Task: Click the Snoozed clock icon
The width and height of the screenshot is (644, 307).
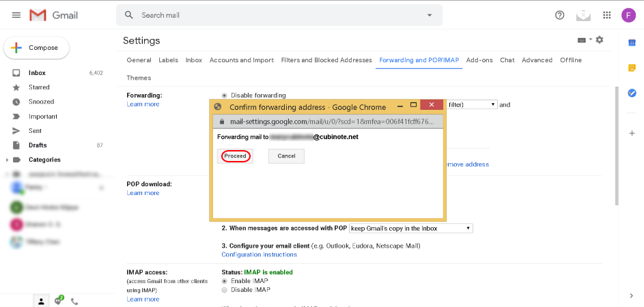Action: pos(16,102)
